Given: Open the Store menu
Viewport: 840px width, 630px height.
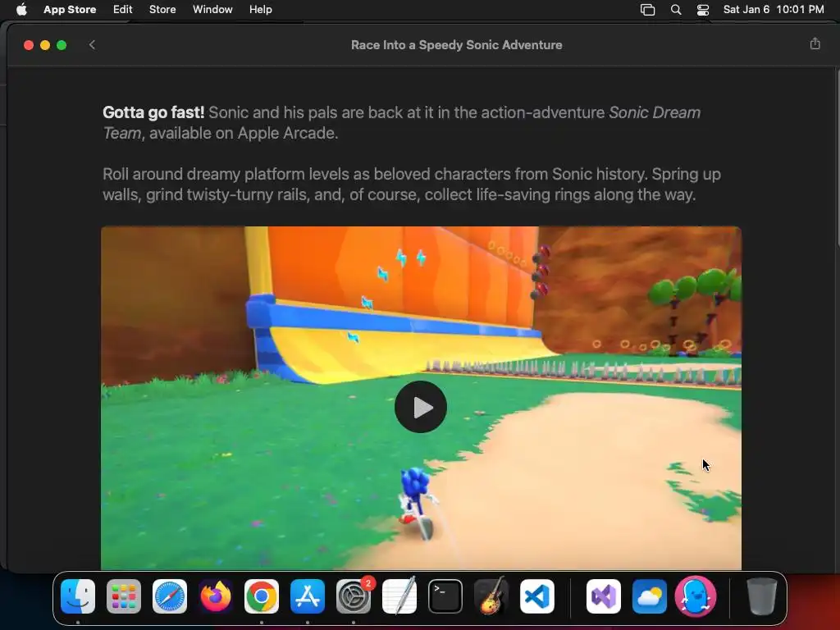Looking at the screenshot, I should pos(162,10).
